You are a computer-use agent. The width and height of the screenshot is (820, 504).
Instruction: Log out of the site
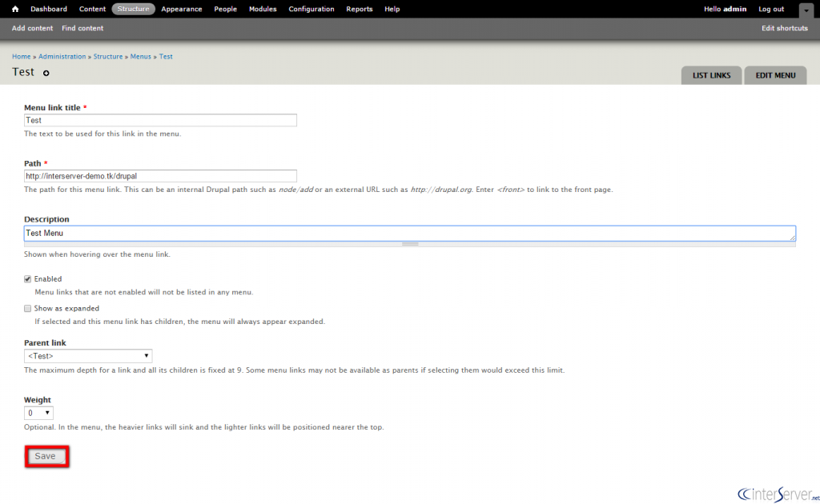click(771, 9)
